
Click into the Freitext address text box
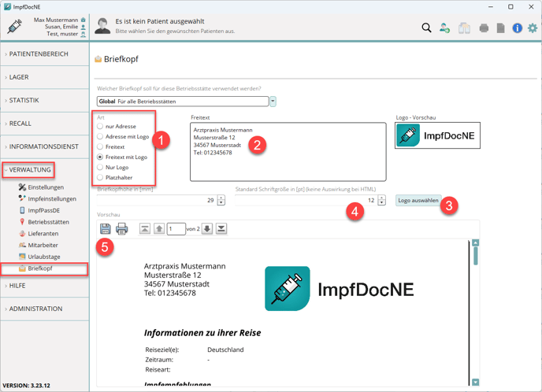pyautogui.click(x=288, y=151)
